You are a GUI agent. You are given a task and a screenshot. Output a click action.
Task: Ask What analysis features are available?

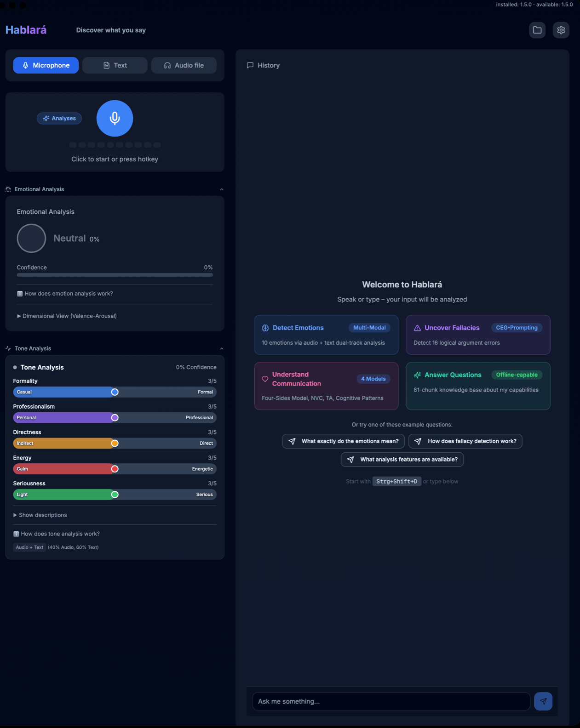(x=402, y=460)
